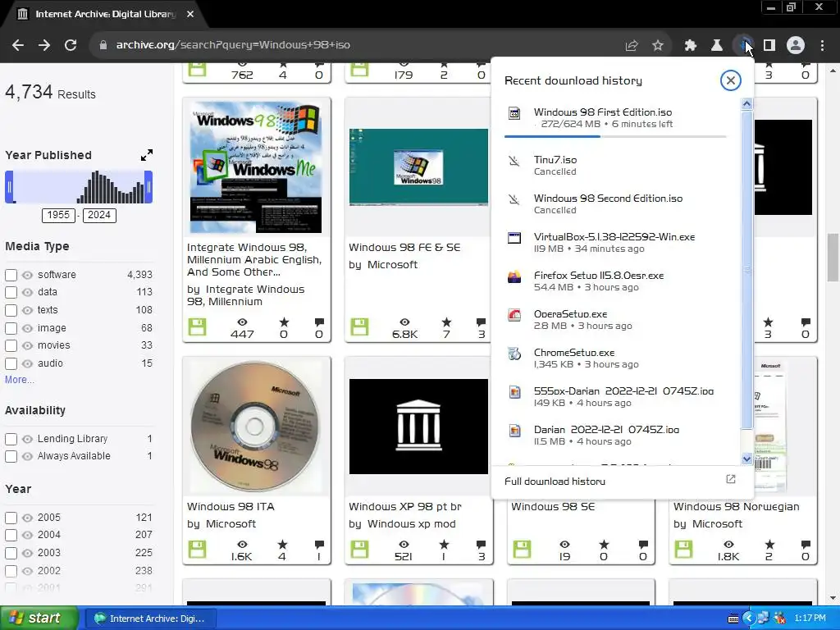Go forward in browser history
The width and height of the screenshot is (840, 630).
pos(44,45)
